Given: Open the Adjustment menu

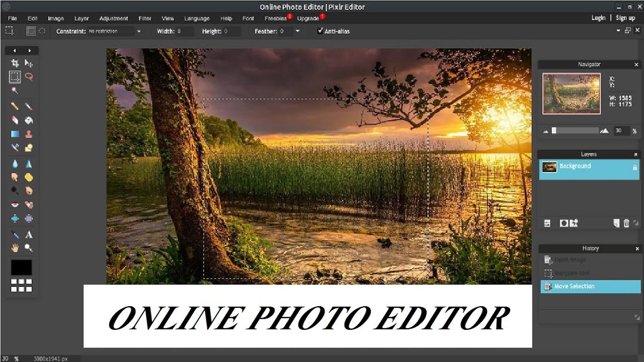Looking at the screenshot, I should click(114, 18).
